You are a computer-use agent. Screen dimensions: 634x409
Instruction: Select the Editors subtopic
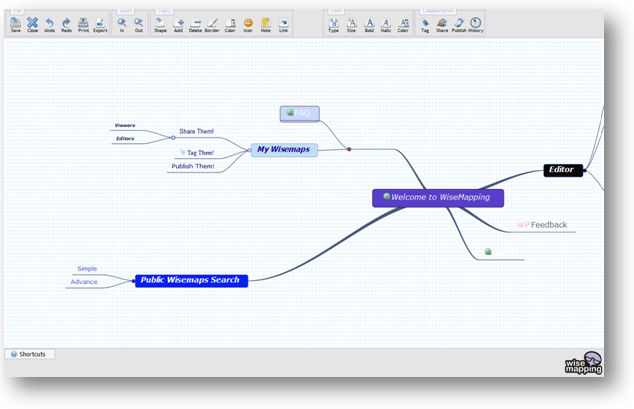click(125, 139)
